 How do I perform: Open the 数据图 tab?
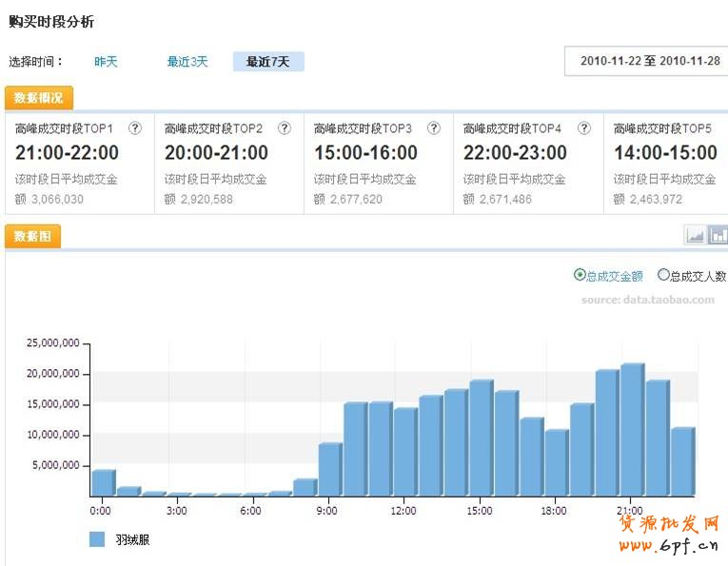point(32,236)
